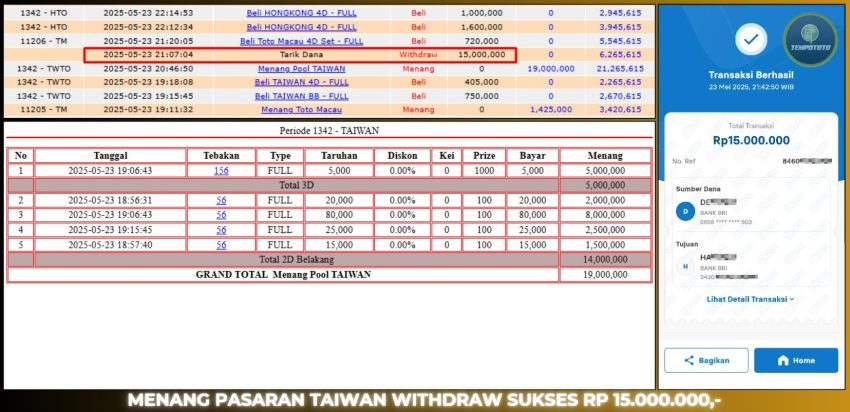Click the Withdraw status text
850x412 pixels.
418,55
